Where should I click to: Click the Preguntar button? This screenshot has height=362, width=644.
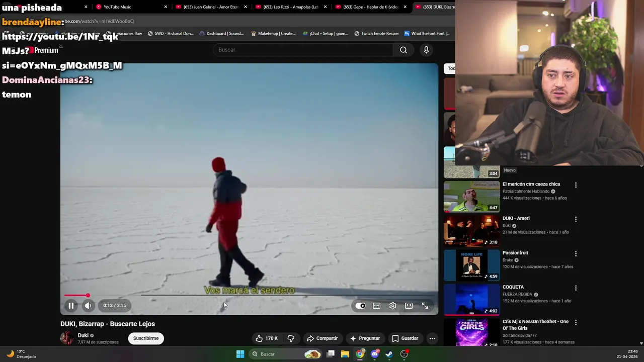(x=365, y=338)
